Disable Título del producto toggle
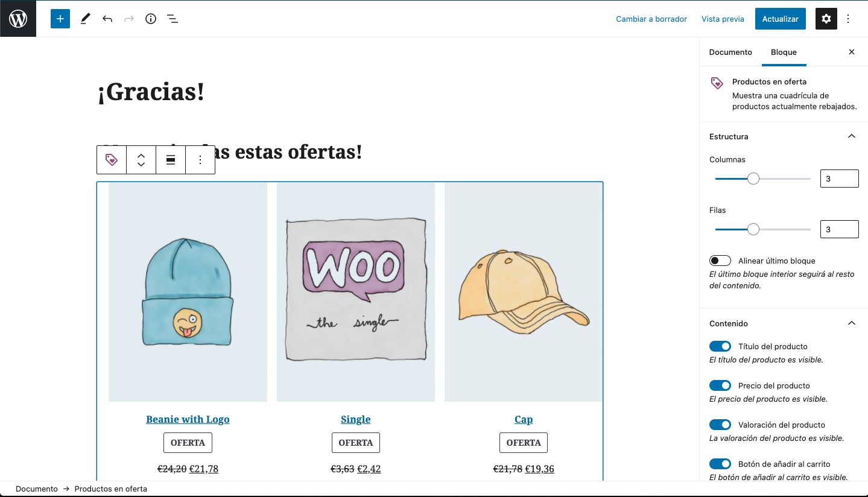 tap(720, 346)
